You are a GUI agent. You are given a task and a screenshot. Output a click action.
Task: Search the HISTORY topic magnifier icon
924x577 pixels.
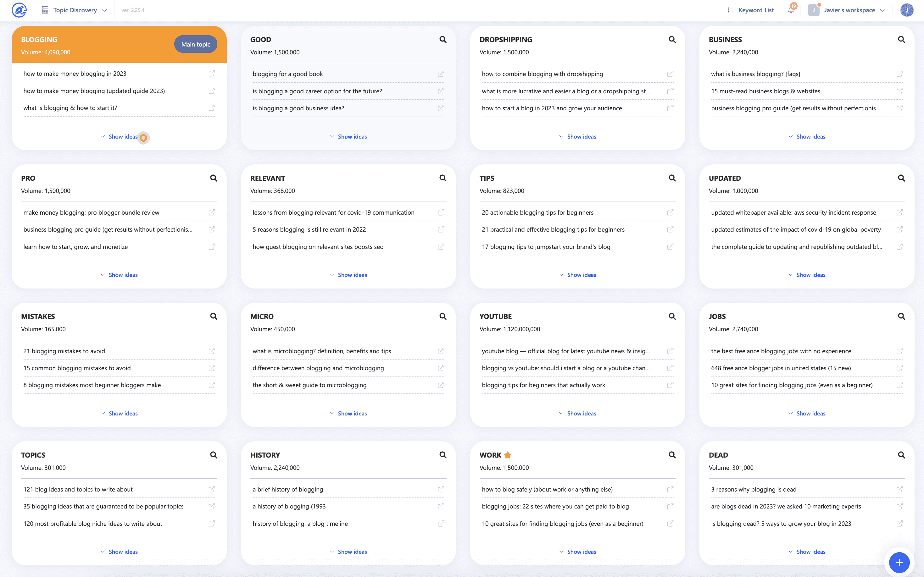click(443, 454)
